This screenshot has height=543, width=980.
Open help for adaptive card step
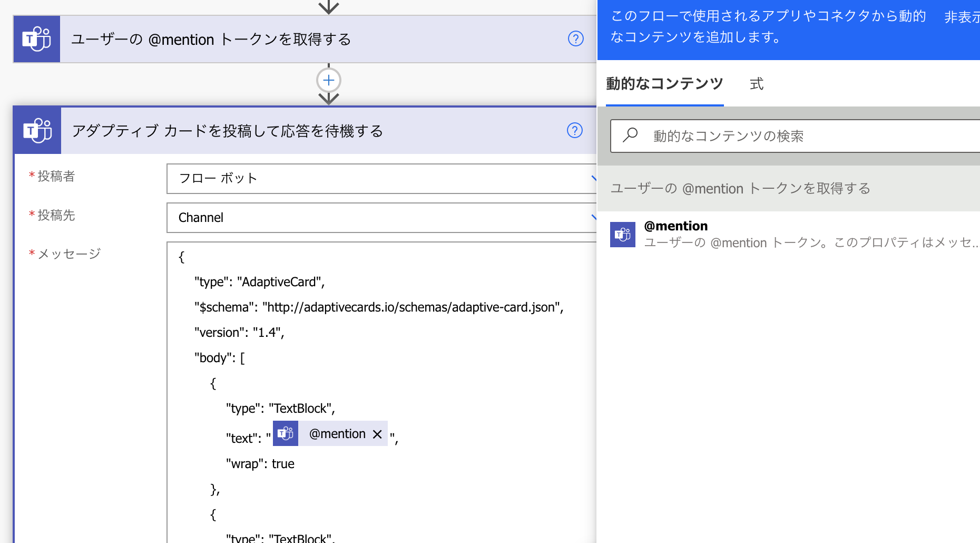[x=574, y=130]
